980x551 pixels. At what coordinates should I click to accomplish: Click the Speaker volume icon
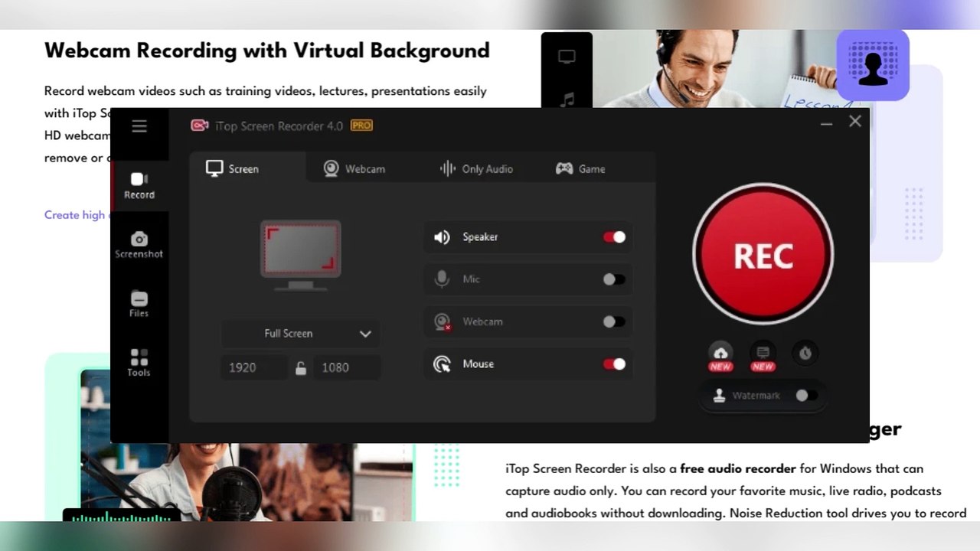[x=442, y=237]
